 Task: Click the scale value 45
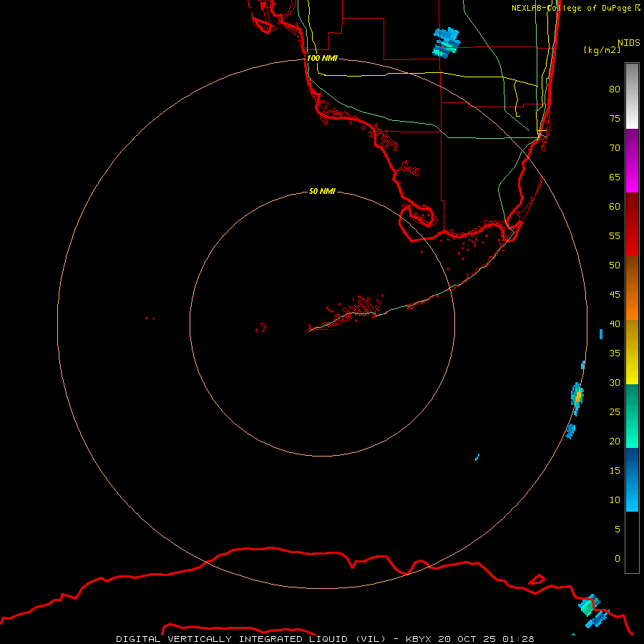(x=615, y=295)
